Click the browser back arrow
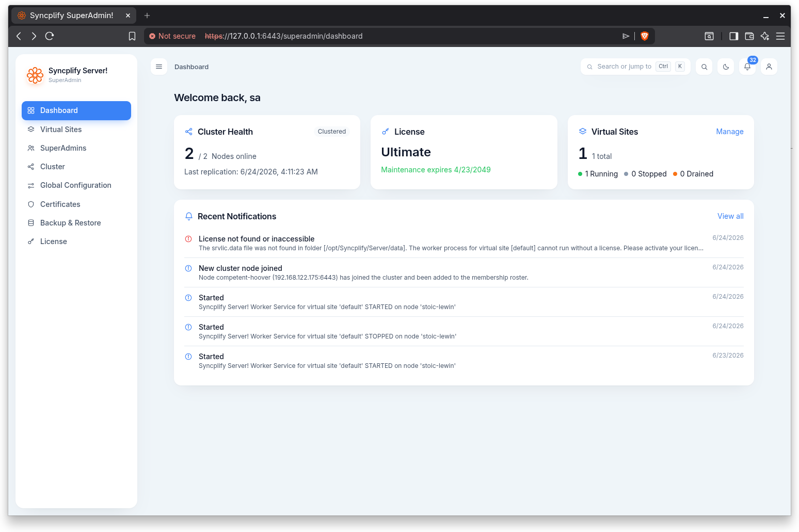Image resolution: width=799 pixels, height=532 pixels. pos(19,36)
